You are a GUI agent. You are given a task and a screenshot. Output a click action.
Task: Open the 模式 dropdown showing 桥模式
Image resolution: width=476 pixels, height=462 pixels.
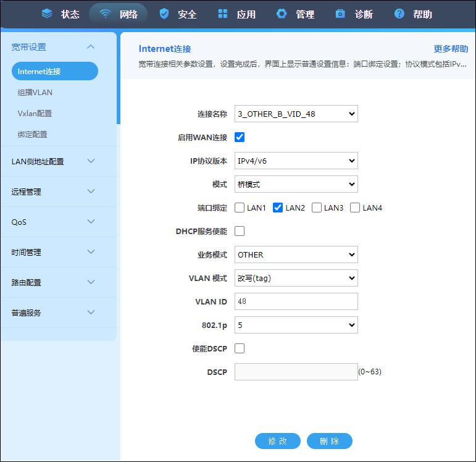tap(296, 185)
